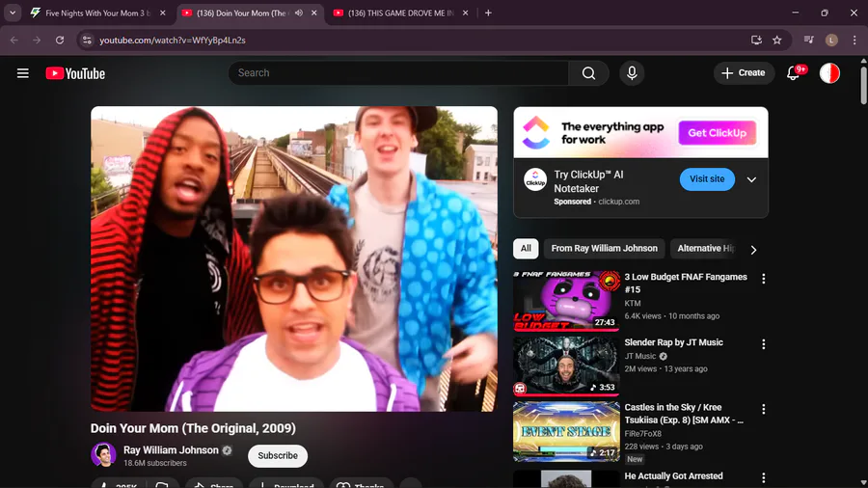Go to YouTube home via logo
Image resolution: width=868 pixels, height=488 pixels.
pyautogui.click(x=75, y=73)
